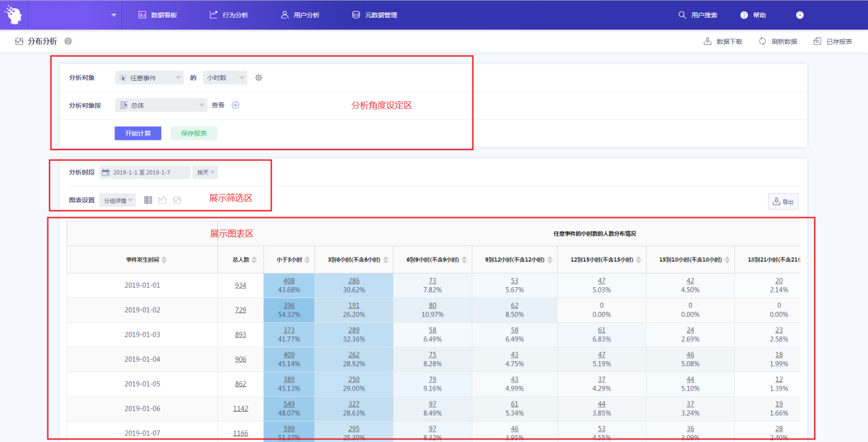Switch to table view icon in 图表设置
This screenshot has height=442, width=868.
pos(148,200)
